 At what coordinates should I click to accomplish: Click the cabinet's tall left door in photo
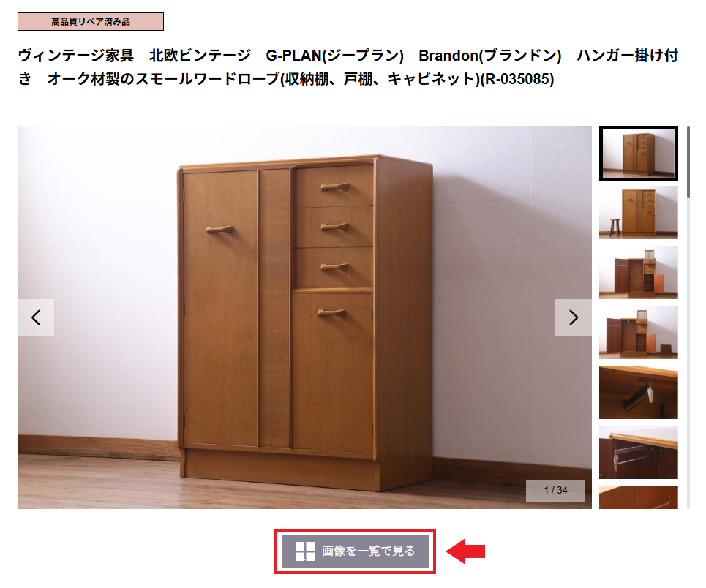[220, 309]
